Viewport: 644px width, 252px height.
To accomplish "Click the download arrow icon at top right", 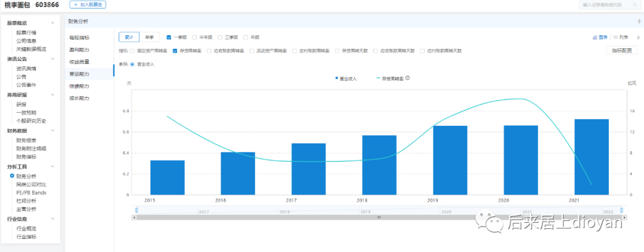I will coord(638,37).
